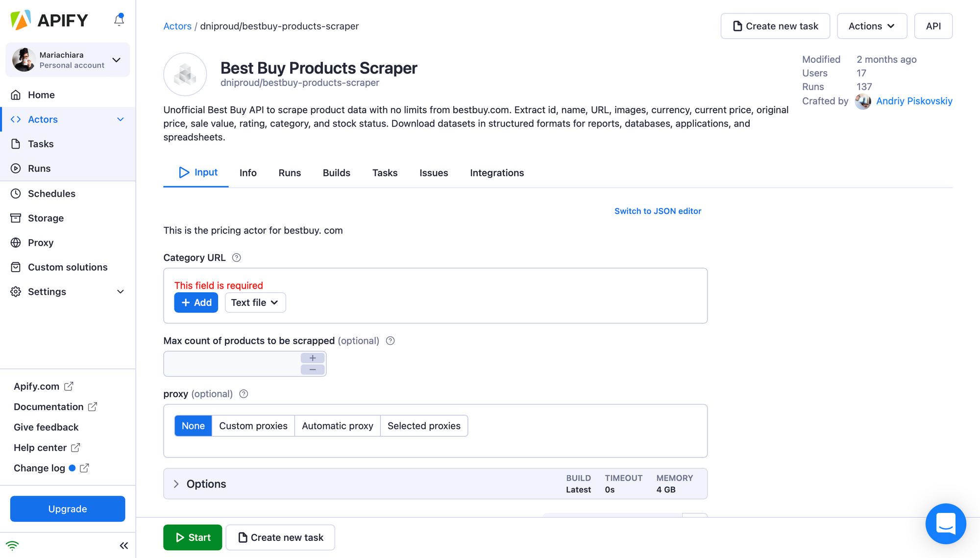980x558 pixels.
Task: Open the Change log link
Action: pos(51,468)
